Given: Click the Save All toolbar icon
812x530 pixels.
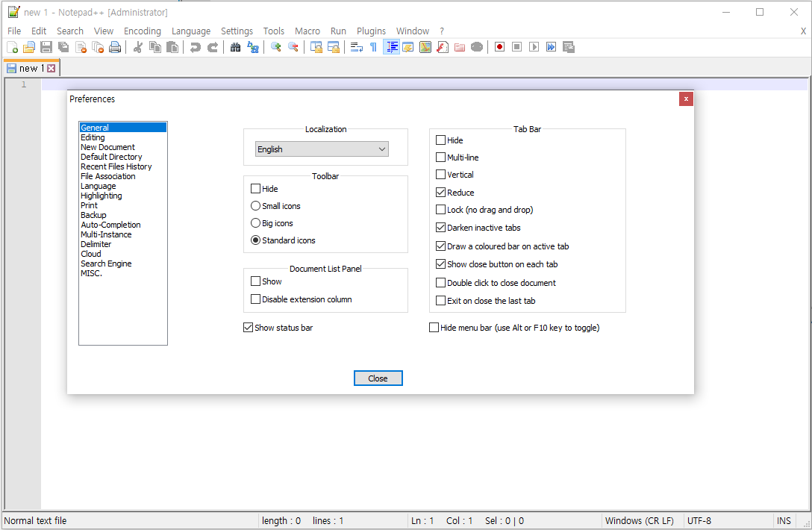Looking at the screenshot, I should point(63,48).
